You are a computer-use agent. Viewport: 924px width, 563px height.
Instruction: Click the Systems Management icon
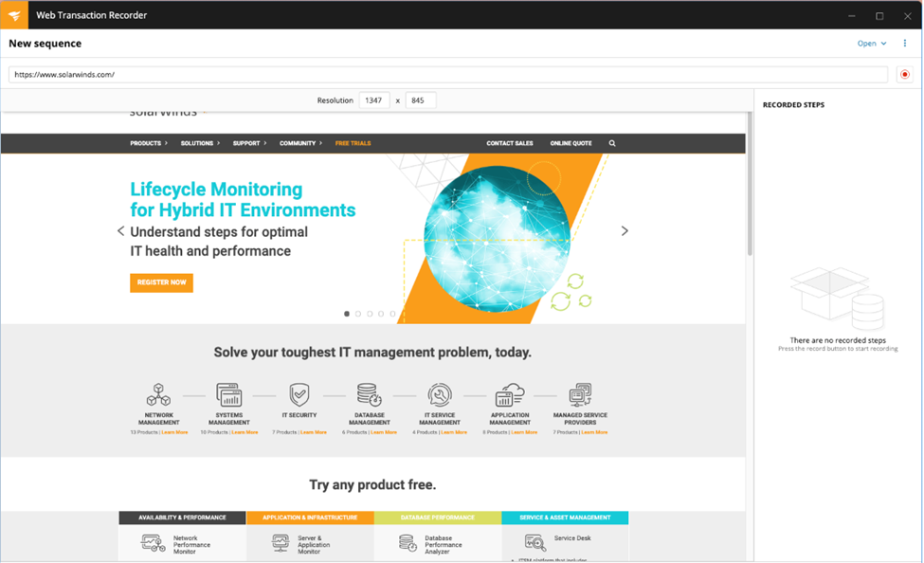tap(229, 394)
